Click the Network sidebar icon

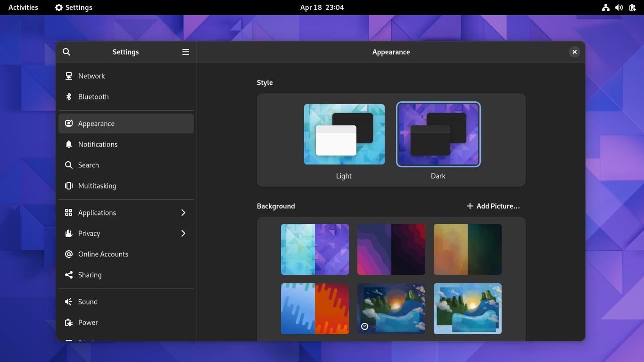(69, 76)
